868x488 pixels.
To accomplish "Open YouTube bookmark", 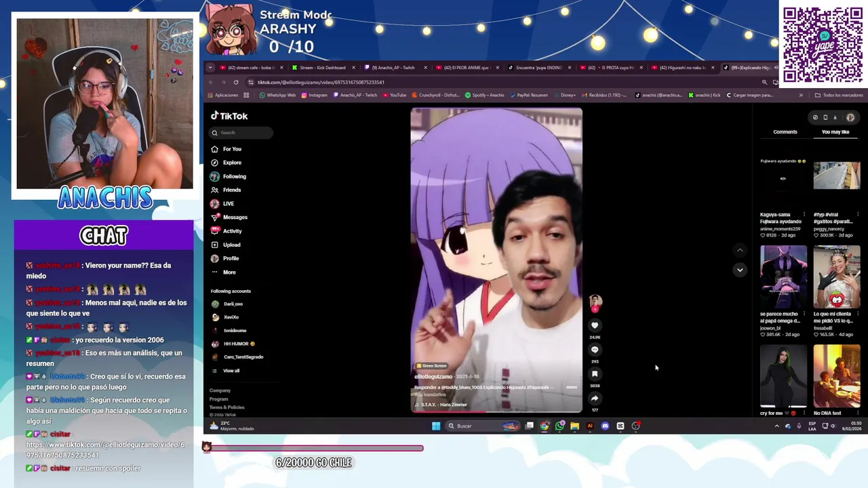I will click(395, 96).
